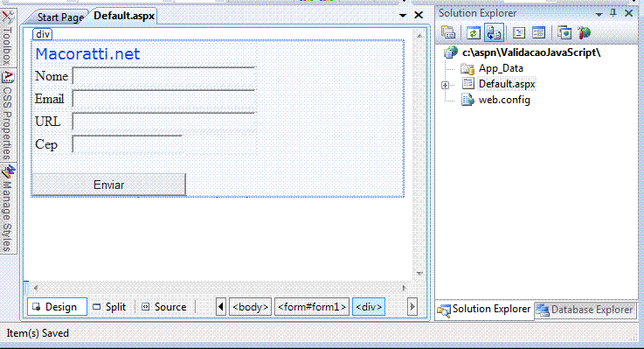644x349 pixels.
Task: Click the Nome text box
Action: [x=164, y=76]
